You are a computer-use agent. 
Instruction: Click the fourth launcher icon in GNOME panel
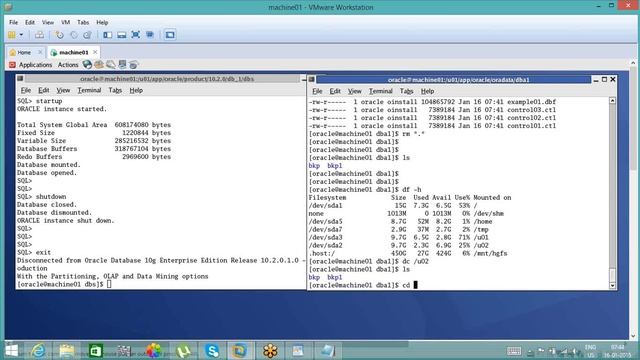122,64
